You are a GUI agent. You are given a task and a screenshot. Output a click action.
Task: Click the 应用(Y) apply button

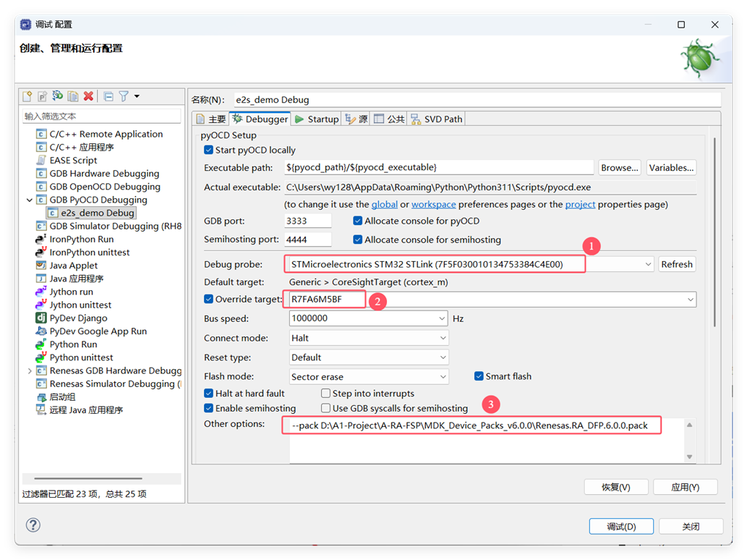pyautogui.click(x=685, y=487)
